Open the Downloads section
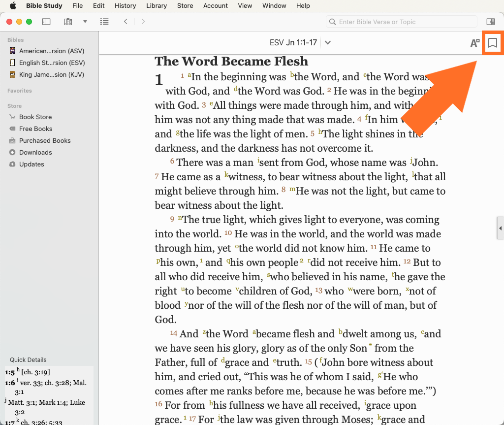Screen dimensions: 504x425 tap(35, 152)
